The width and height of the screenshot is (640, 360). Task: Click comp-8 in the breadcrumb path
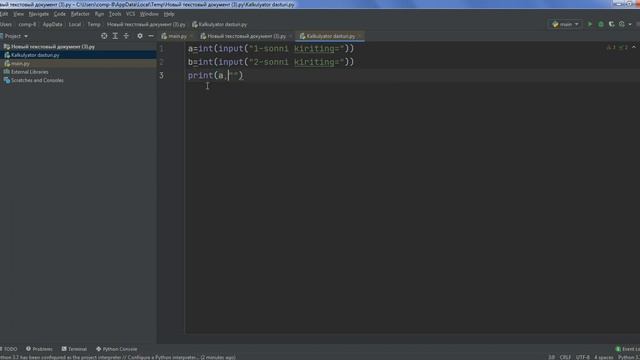coord(27,24)
